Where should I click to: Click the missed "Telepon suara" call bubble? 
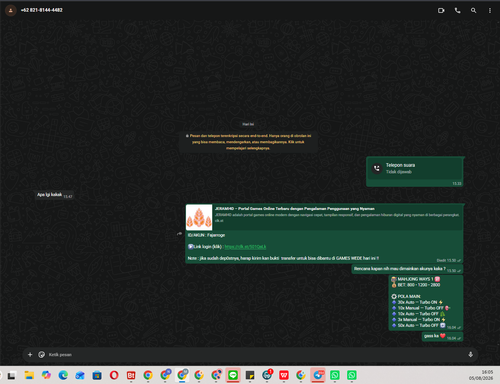(414, 172)
